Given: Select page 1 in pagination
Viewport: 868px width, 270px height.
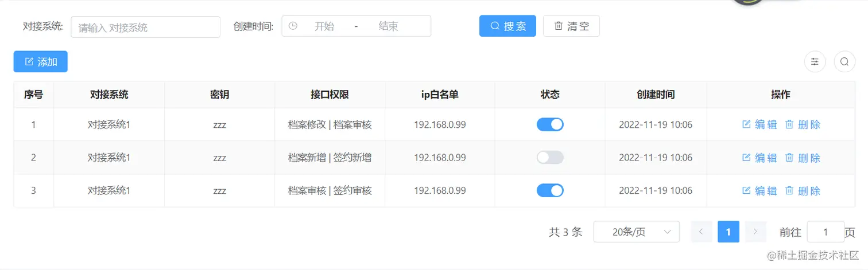Looking at the screenshot, I should point(728,232).
